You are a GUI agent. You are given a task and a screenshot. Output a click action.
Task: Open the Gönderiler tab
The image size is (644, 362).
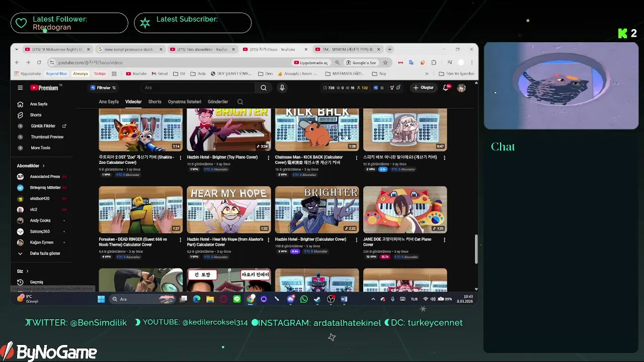click(x=218, y=102)
